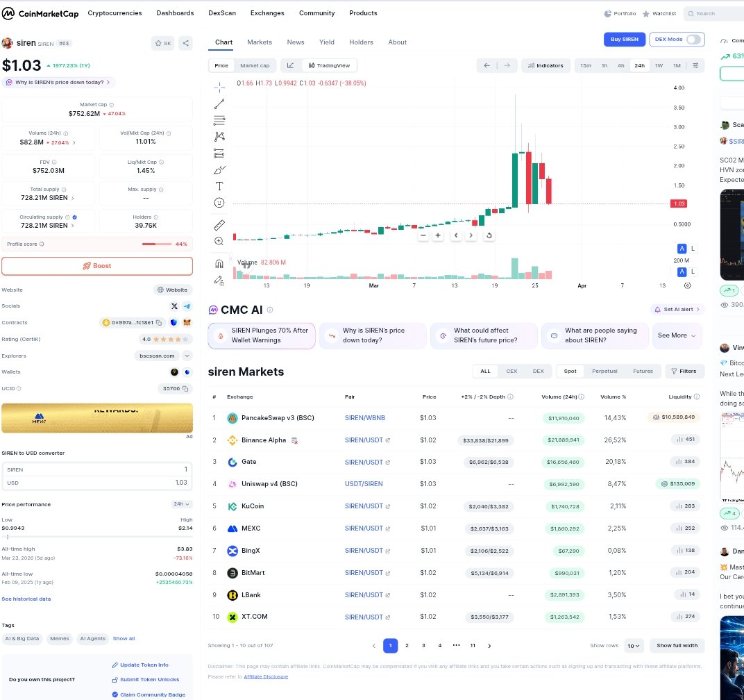The image size is (744, 700).
Task: Open the show rows count dropdown
Action: (634, 646)
